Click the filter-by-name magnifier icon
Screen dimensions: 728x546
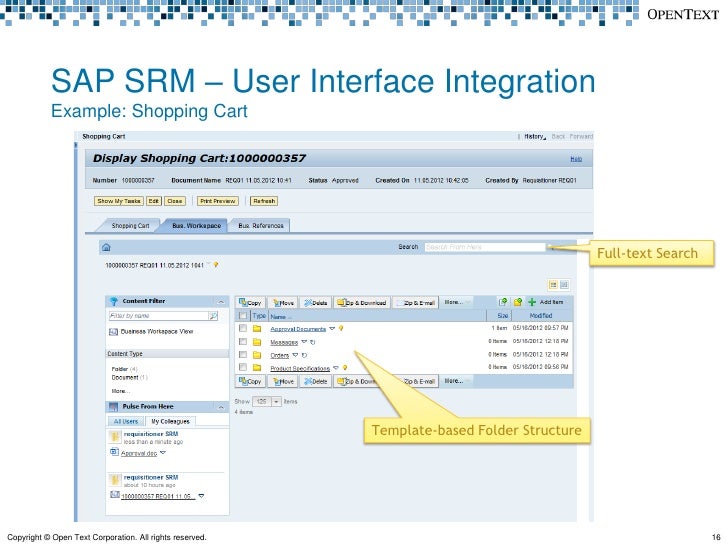pyautogui.click(x=213, y=316)
